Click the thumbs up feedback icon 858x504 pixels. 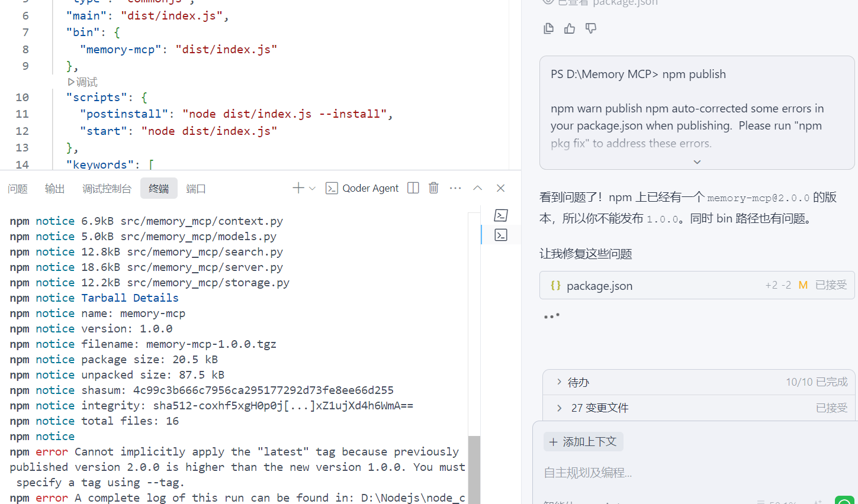pos(570,28)
